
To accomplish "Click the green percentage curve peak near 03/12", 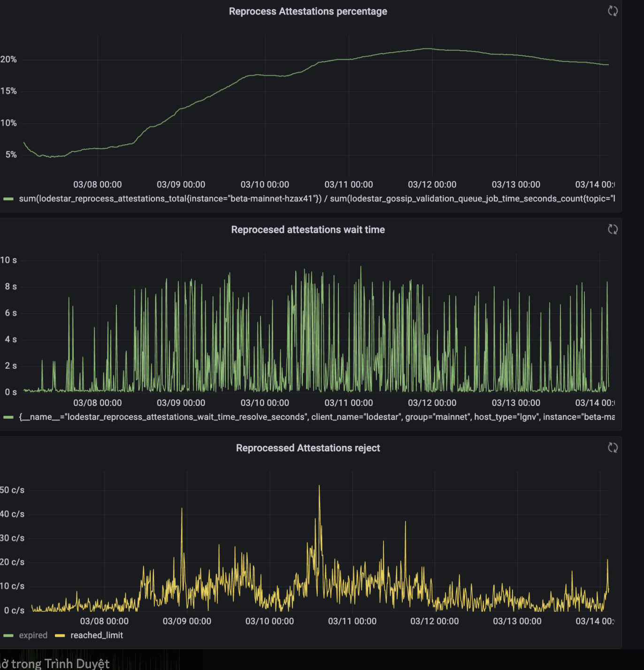I will (x=427, y=48).
